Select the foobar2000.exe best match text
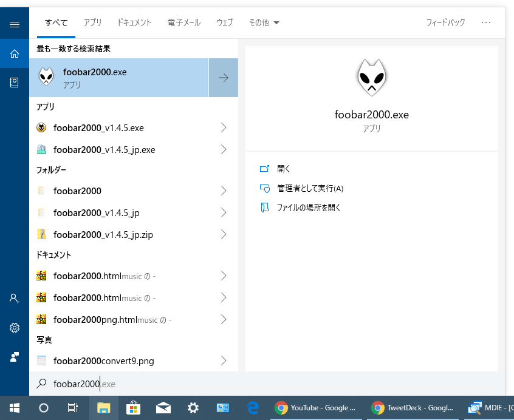This screenshot has width=514, height=420. (95, 72)
